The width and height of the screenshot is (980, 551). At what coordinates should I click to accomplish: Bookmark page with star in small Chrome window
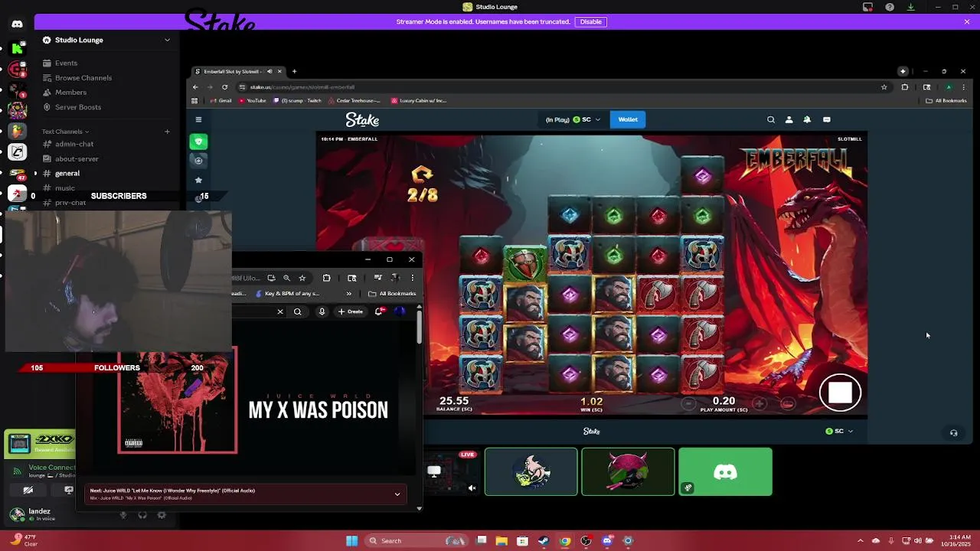(302, 278)
